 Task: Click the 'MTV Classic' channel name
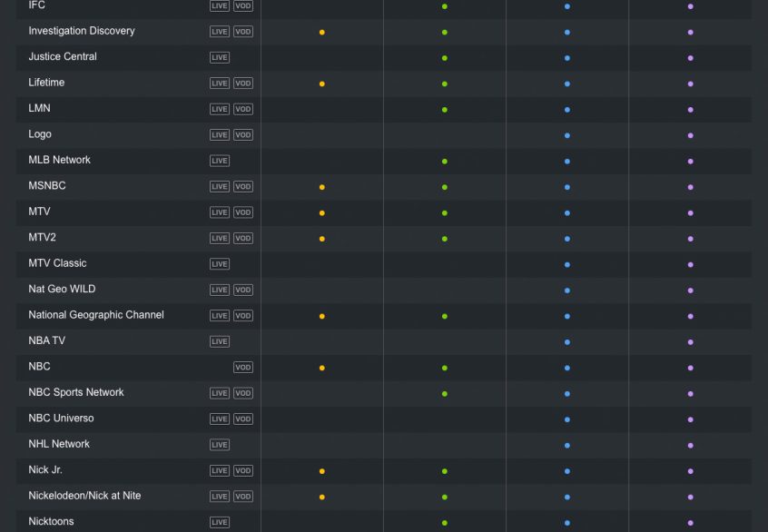point(57,263)
